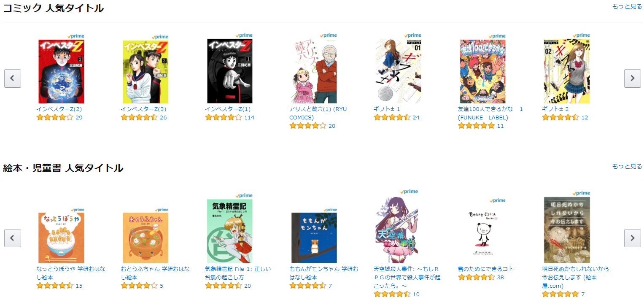
Task: Click right arrow in comic carousel
Action: click(x=632, y=78)
